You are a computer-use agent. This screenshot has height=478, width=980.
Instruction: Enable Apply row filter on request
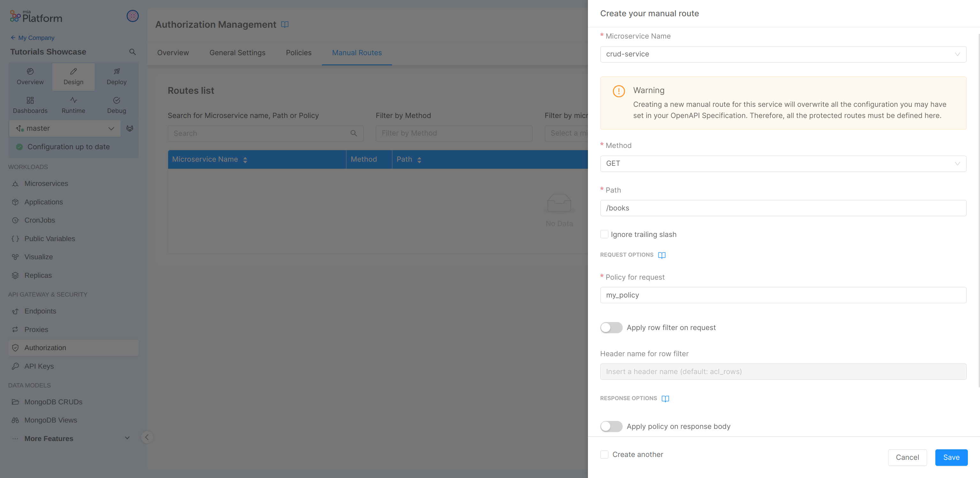[611, 327]
